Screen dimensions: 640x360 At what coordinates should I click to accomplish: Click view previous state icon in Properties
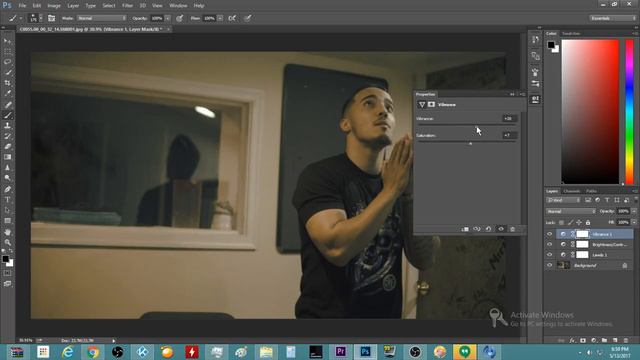click(x=477, y=229)
